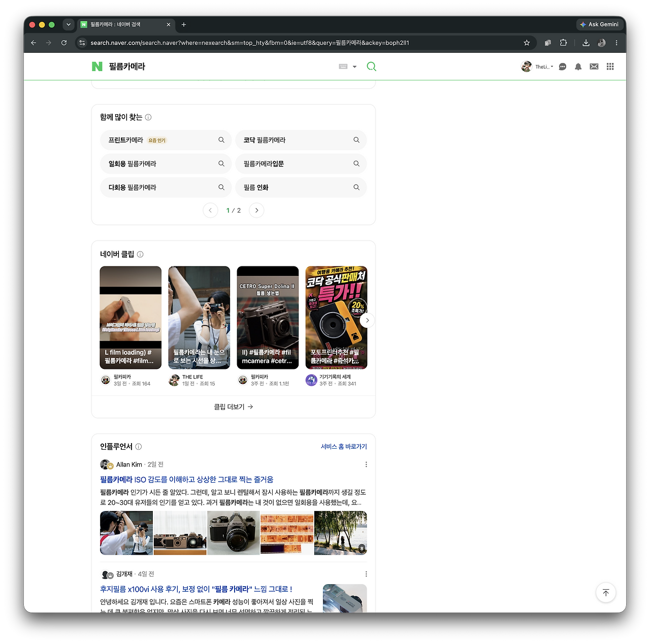
Task: Play the 필름카메라는 내 눈으로 clip thumbnail
Action: pos(199,317)
